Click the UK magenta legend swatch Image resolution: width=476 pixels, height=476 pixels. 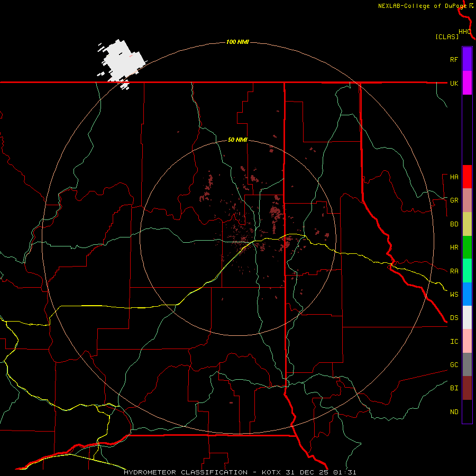tap(467, 83)
